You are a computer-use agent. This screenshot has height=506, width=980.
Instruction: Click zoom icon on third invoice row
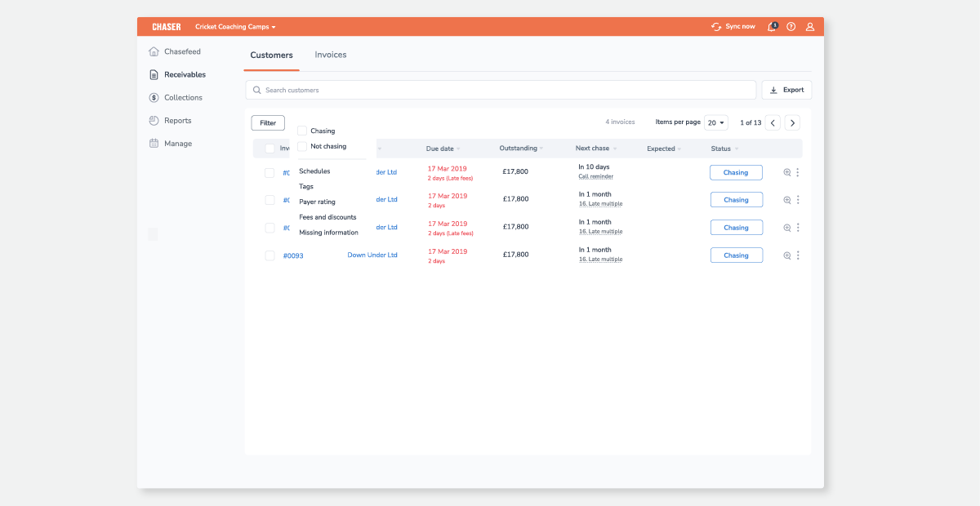coord(787,228)
